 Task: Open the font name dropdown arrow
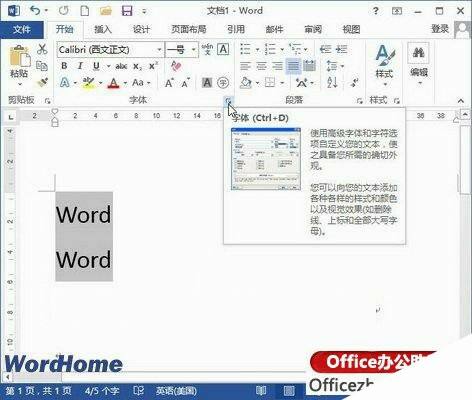coord(159,50)
